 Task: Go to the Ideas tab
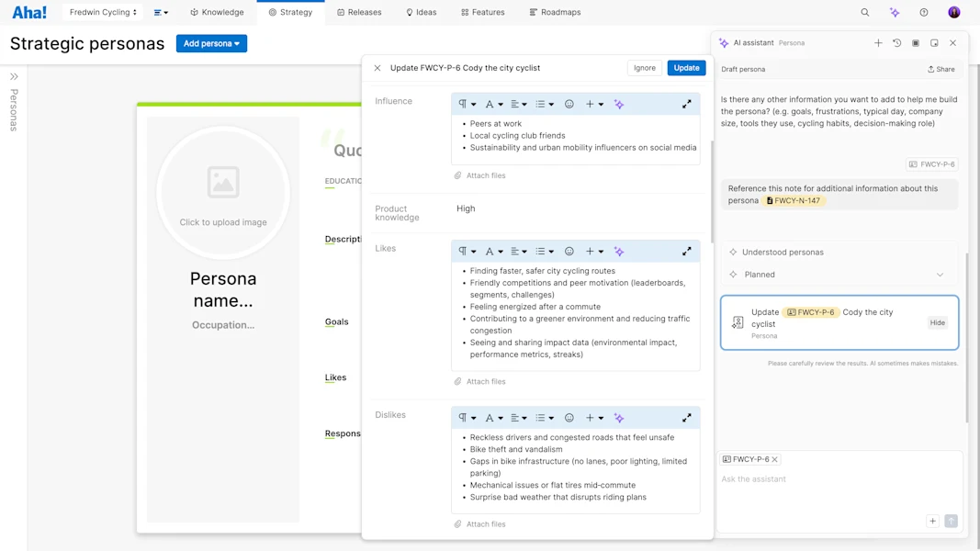(x=422, y=12)
